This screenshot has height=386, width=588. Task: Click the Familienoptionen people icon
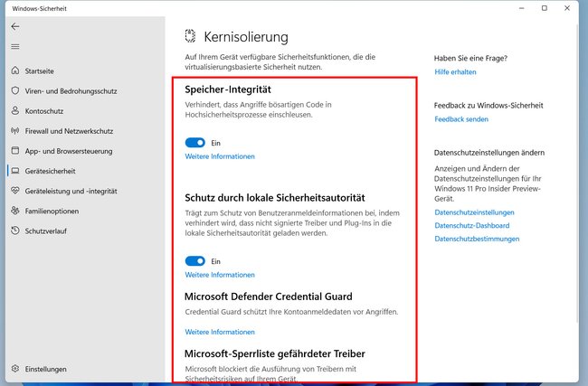15,211
